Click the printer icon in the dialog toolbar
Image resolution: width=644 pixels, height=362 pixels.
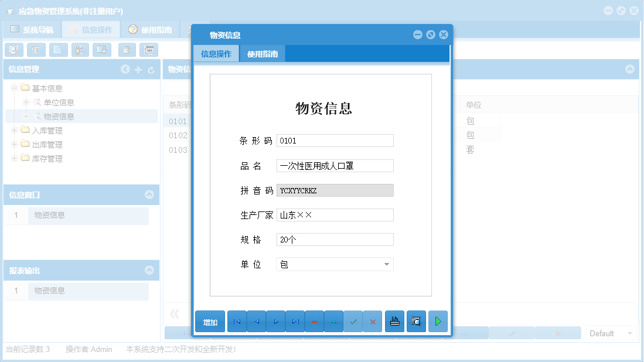coord(394,321)
